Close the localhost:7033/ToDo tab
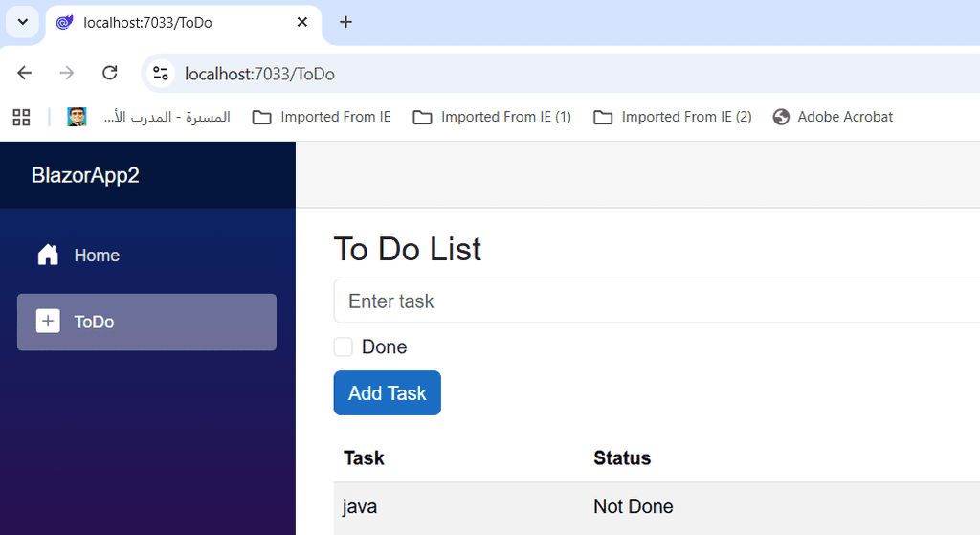The height and width of the screenshot is (535, 980). pos(301,22)
